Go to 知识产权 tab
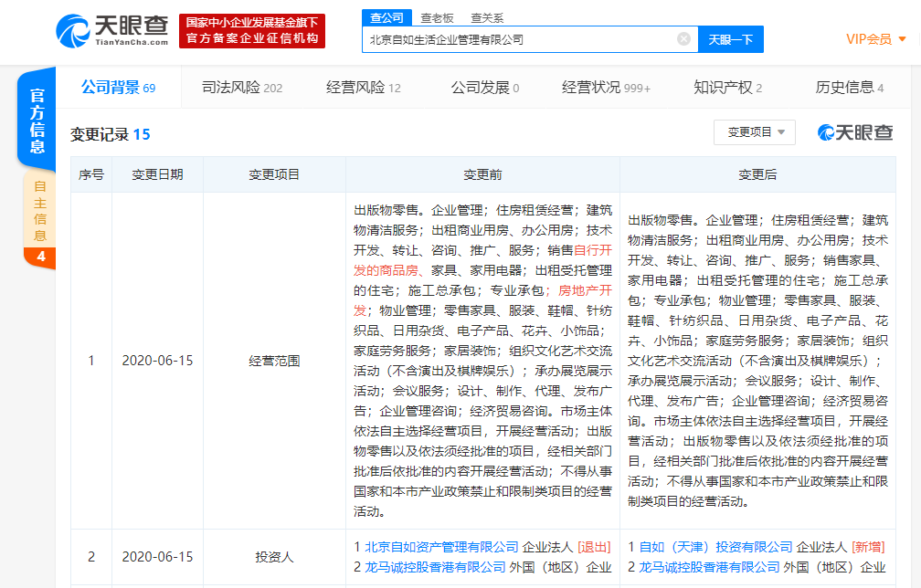Viewport: 921px width, 588px height. (727, 88)
